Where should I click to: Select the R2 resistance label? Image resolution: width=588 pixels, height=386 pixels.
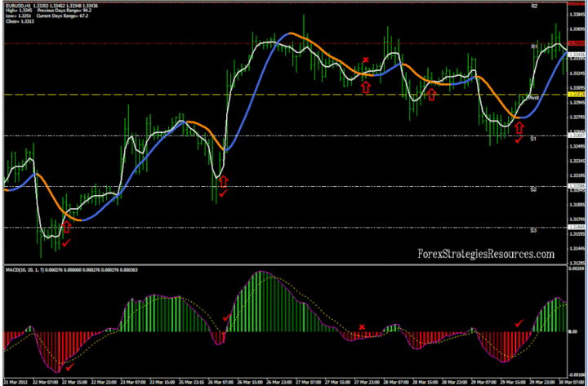pyautogui.click(x=534, y=7)
